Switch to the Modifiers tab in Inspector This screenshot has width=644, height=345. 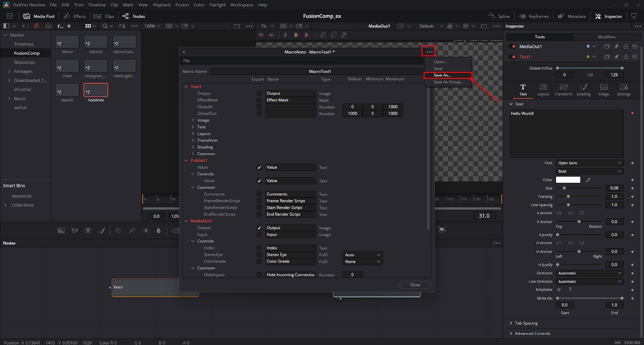(x=607, y=37)
